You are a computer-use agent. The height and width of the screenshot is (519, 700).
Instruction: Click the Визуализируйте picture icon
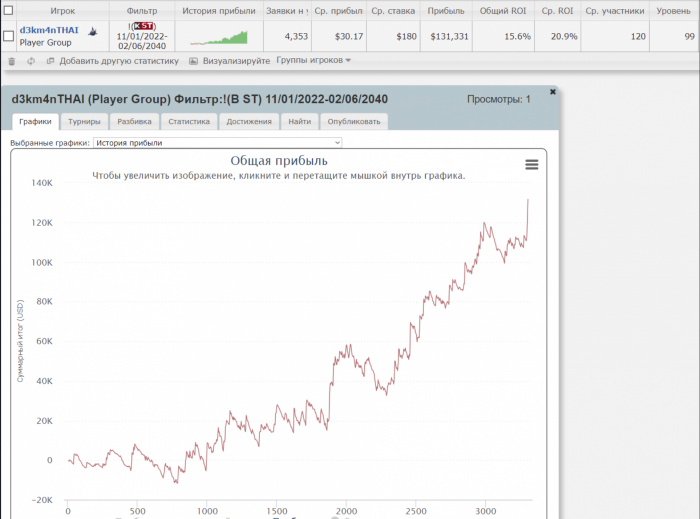tap(193, 61)
